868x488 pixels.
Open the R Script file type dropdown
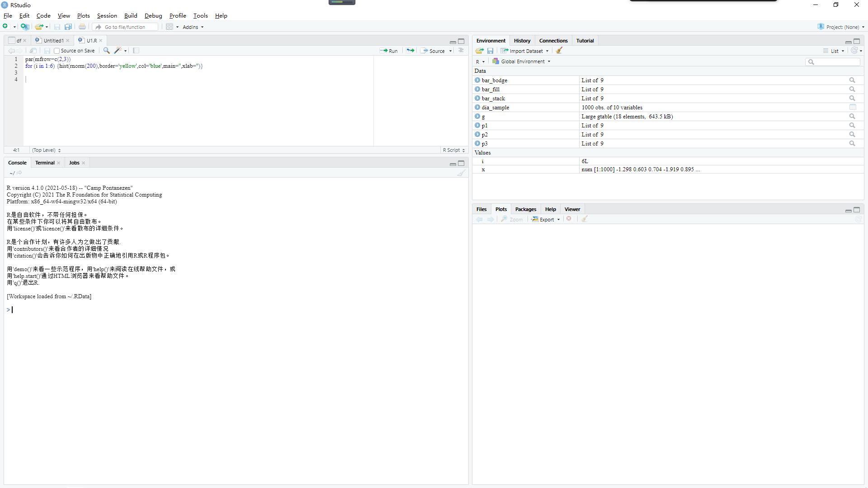(453, 150)
